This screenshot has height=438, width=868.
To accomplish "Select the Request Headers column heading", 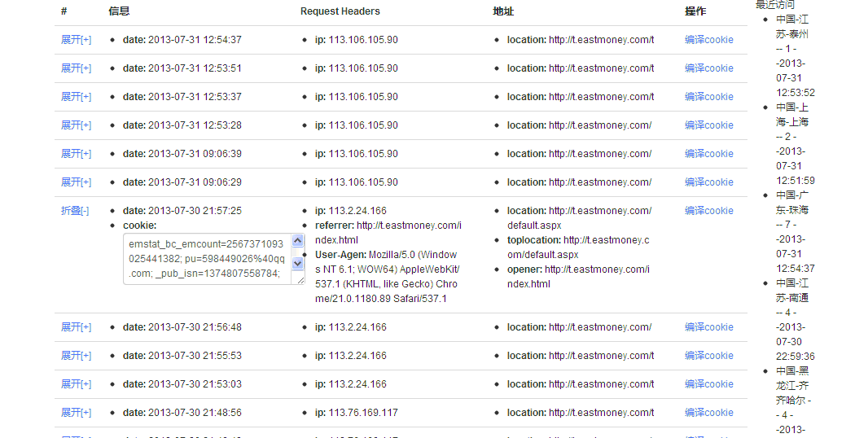I will [x=340, y=11].
